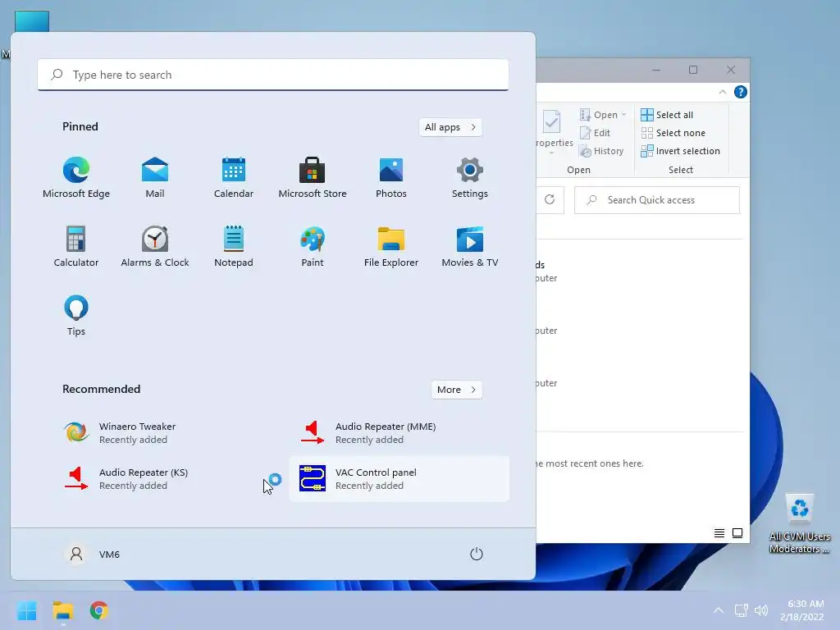
Task: Click Select none in Explorer ribbon
Action: point(673,133)
